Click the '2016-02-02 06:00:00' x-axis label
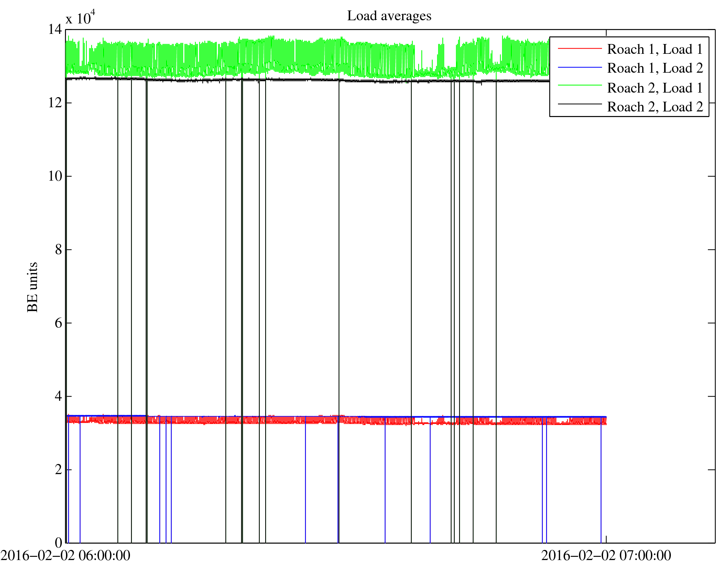This screenshot has width=725, height=588. coord(65,556)
